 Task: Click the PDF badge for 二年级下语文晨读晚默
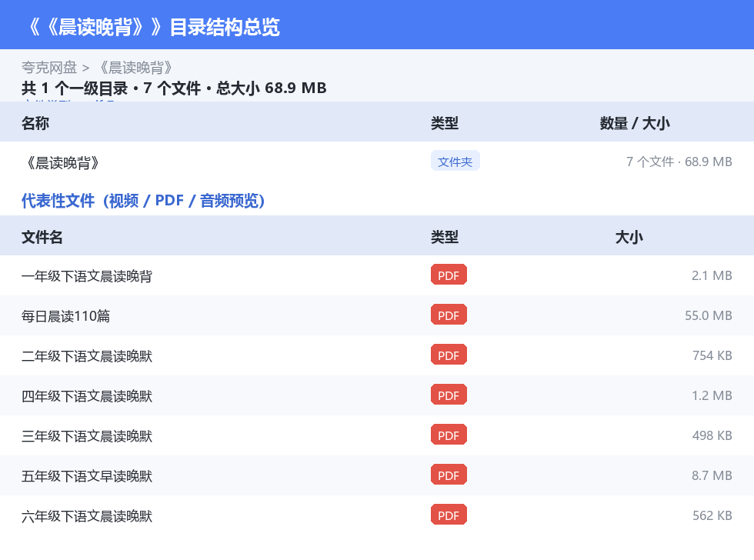[x=449, y=355]
